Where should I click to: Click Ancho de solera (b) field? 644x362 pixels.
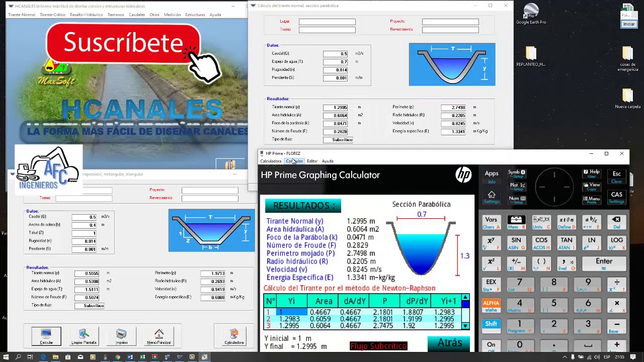click(84, 225)
